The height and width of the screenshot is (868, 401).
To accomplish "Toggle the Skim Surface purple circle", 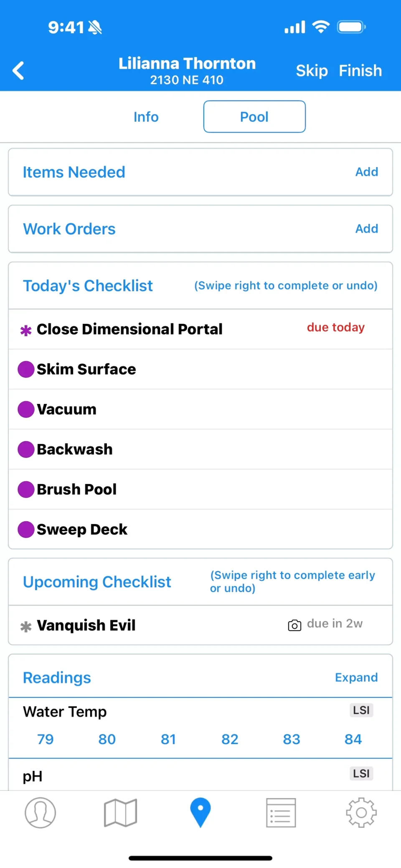I will [26, 369].
